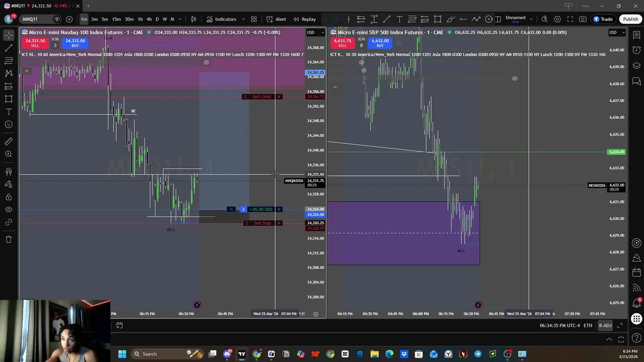Open USD currency dropdown on S&P chart

tap(617, 32)
